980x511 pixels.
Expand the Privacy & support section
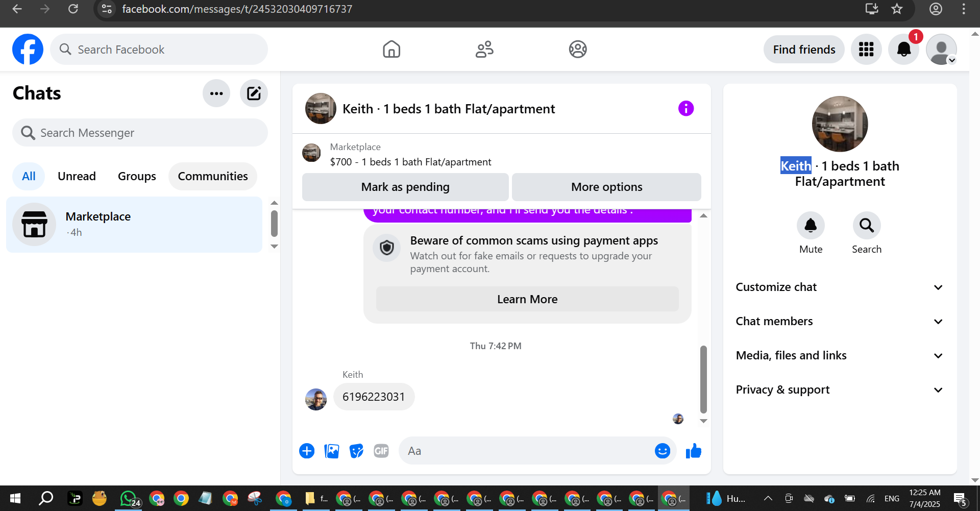(840, 390)
